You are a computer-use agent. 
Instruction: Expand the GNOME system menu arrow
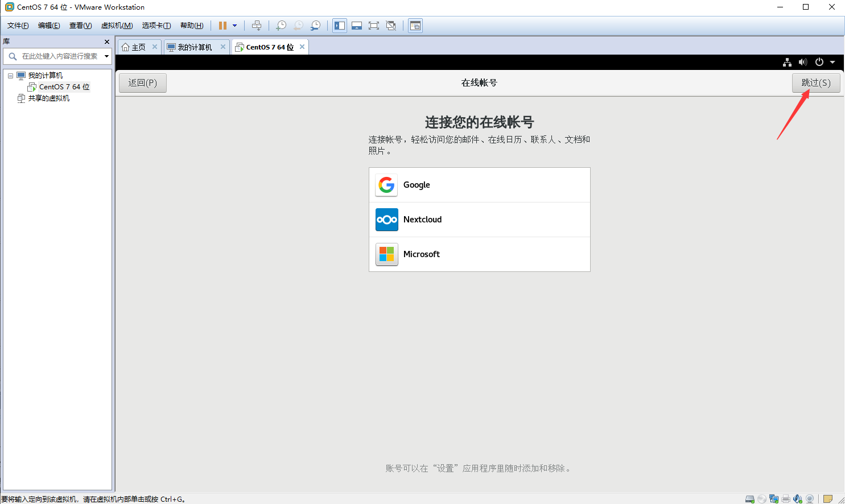832,62
